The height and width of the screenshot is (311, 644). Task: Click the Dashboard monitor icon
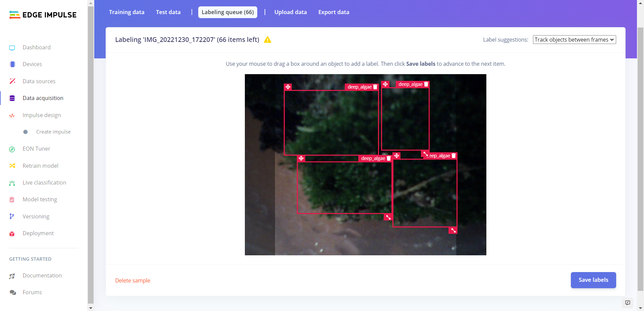tap(12, 48)
